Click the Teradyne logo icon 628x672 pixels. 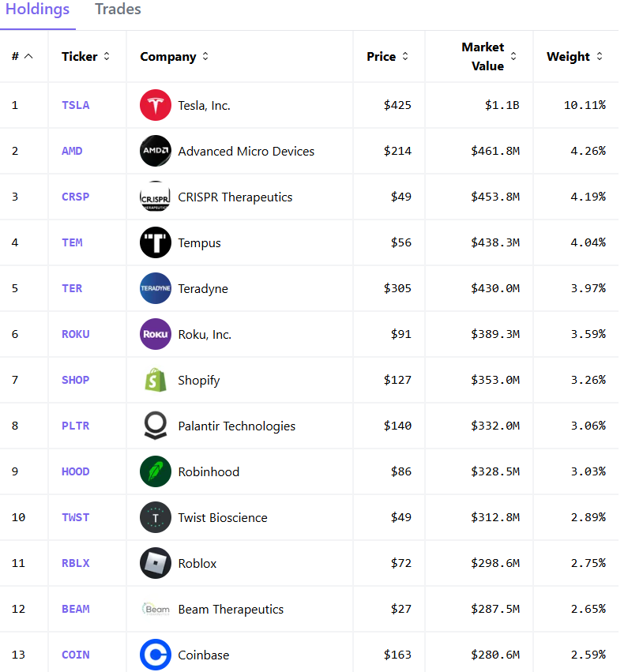click(156, 288)
